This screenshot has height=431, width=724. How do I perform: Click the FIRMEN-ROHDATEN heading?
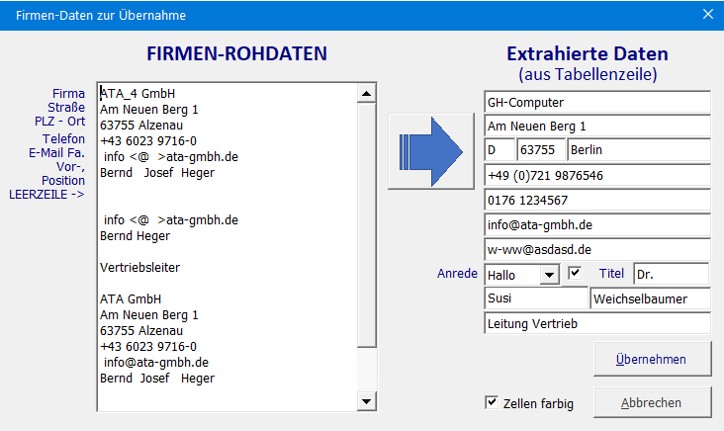click(237, 54)
